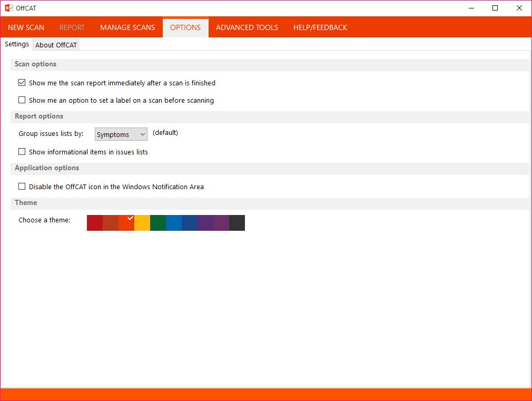Select the checked orange theme swatch
Viewport: 532px width, 401px height.
click(126, 223)
